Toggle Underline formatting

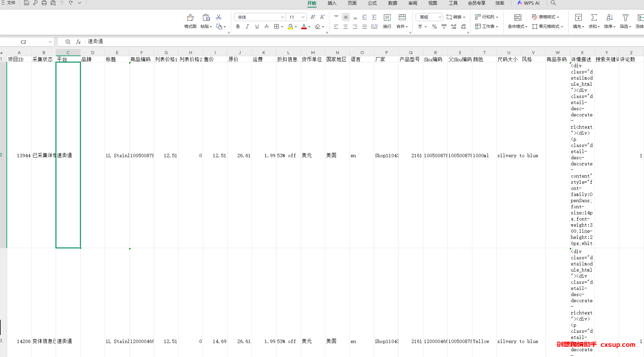(257, 27)
